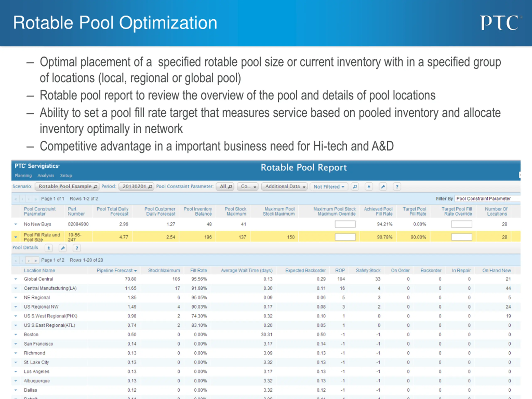Click the Filter By Pool Constraint Parameter field
The width and height of the screenshot is (532, 399).
click(488, 199)
